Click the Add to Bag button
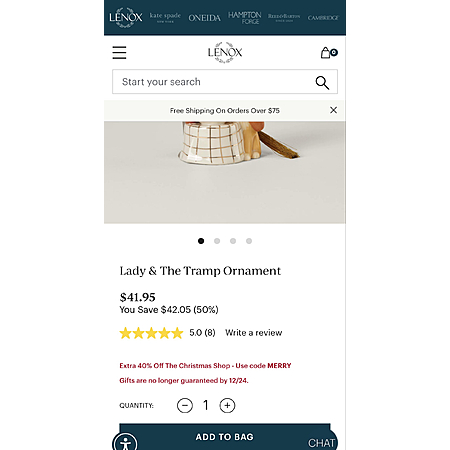Image resolution: width=450 pixels, height=450 pixels. 225,437
